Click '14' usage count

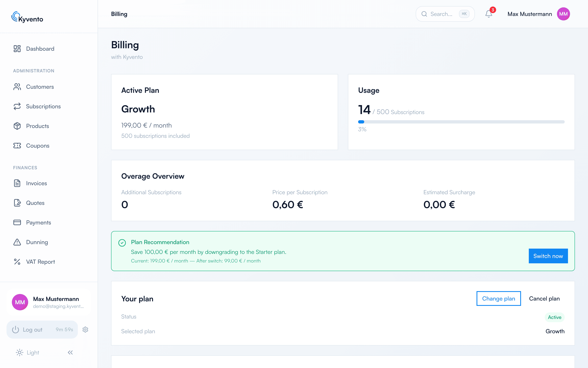click(x=364, y=110)
